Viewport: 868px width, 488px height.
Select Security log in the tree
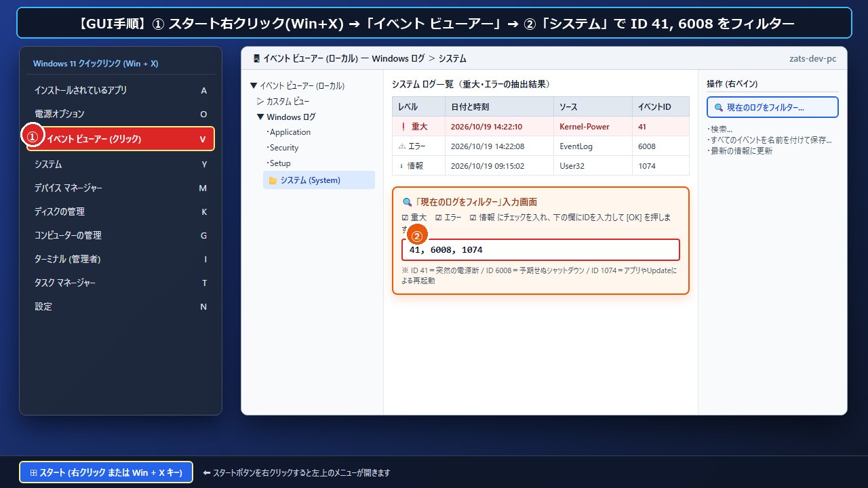(x=282, y=148)
